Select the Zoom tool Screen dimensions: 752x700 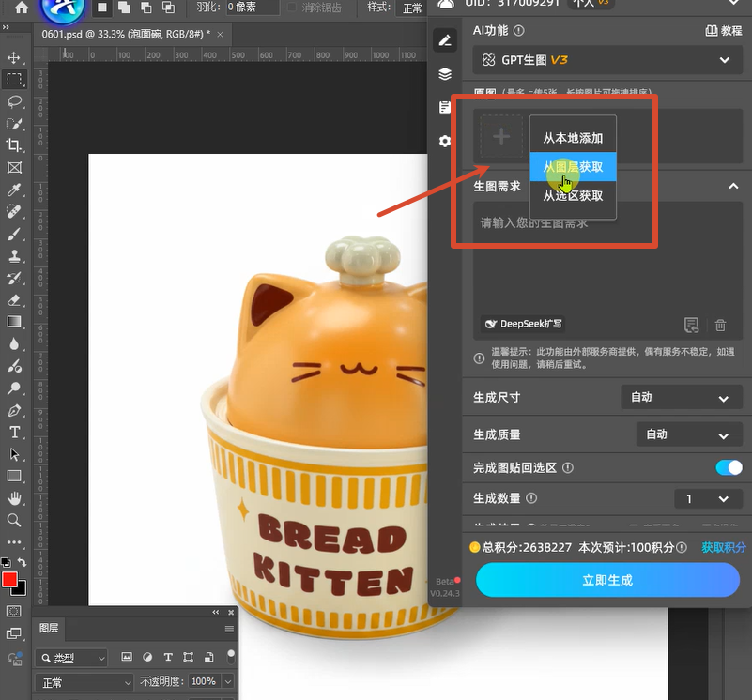14,520
